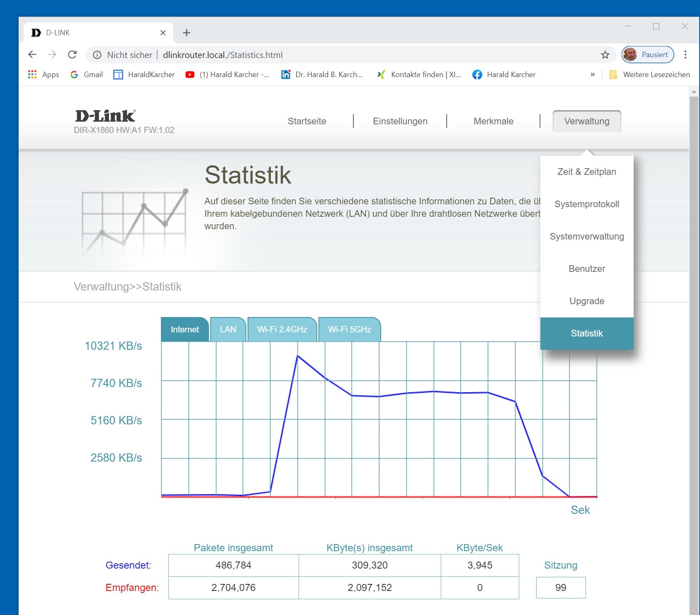700x615 pixels.
Task: Open the Apps grid bookmark
Action: (44, 75)
